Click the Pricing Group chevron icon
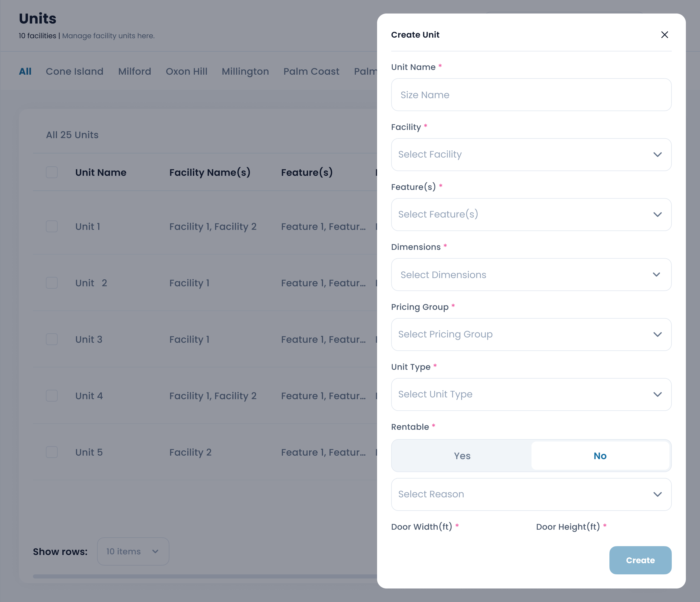 click(657, 334)
